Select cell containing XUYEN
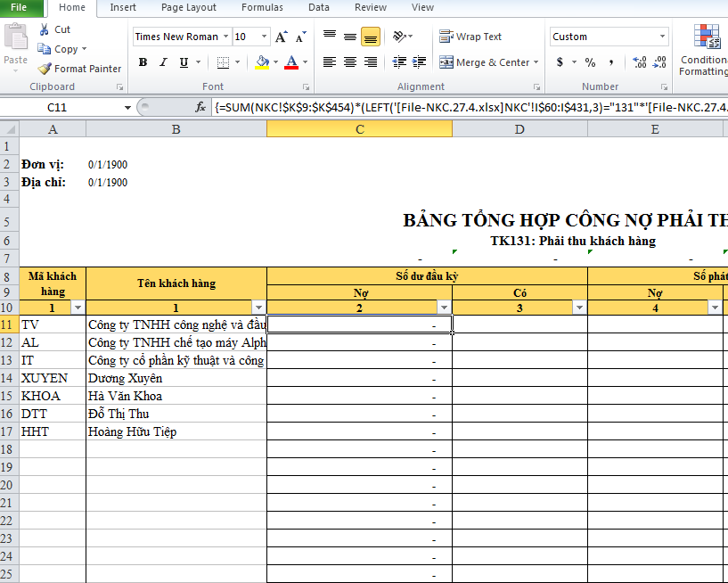The height and width of the screenshot is (583, 728). [x=53, y=378]
